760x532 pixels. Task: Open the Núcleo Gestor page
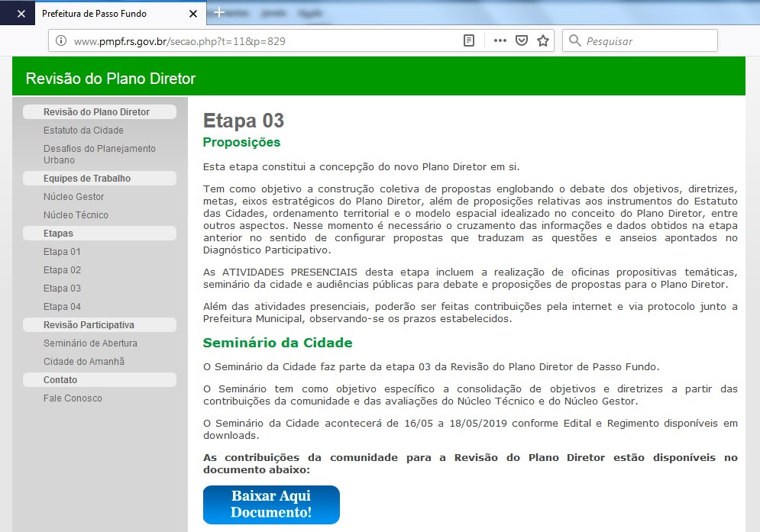pos(73,197)
